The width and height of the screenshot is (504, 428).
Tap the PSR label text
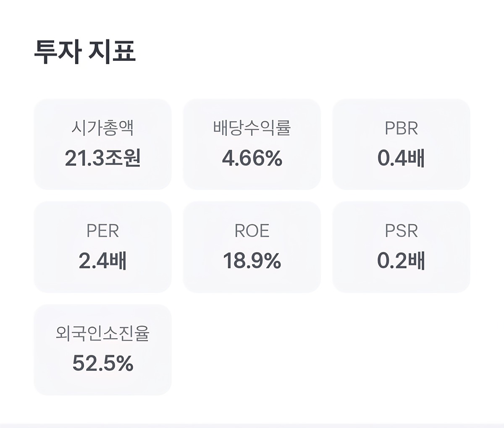(x=401, y=231)
